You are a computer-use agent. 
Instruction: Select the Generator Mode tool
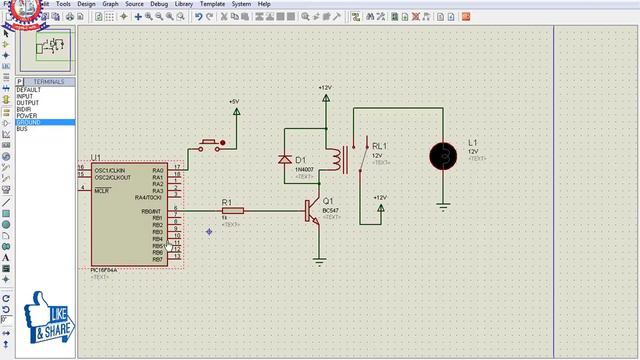(x=6, y=156)
